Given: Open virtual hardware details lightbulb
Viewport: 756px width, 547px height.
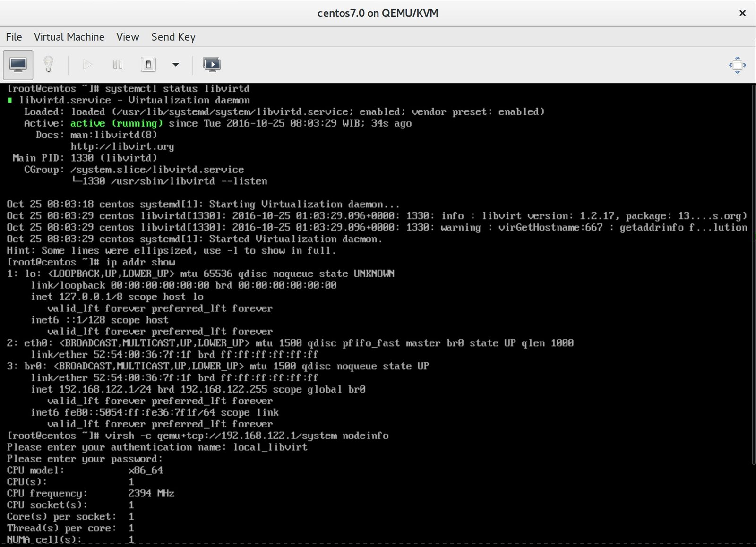Looking at the screenshot, I should click(48, 65).
